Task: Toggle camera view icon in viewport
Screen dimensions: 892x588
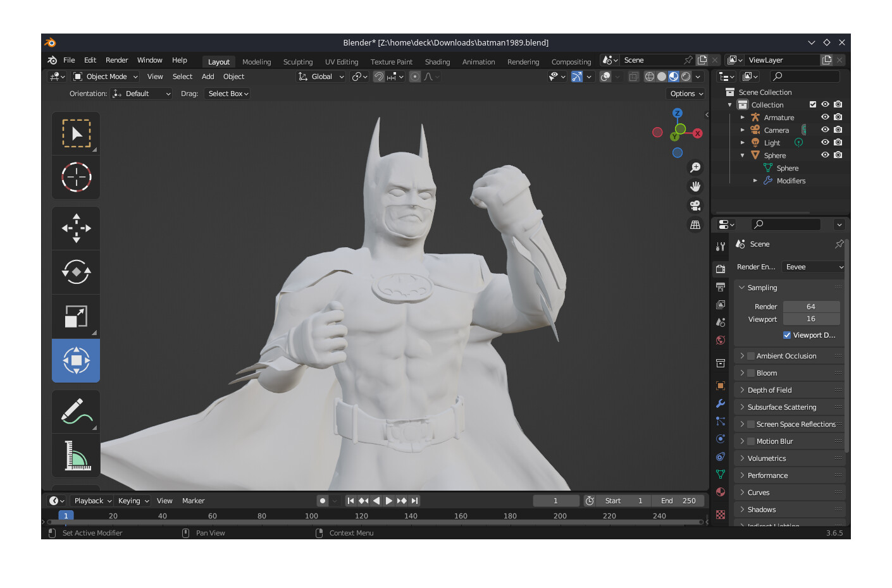Action: click(x=695, y=205)
